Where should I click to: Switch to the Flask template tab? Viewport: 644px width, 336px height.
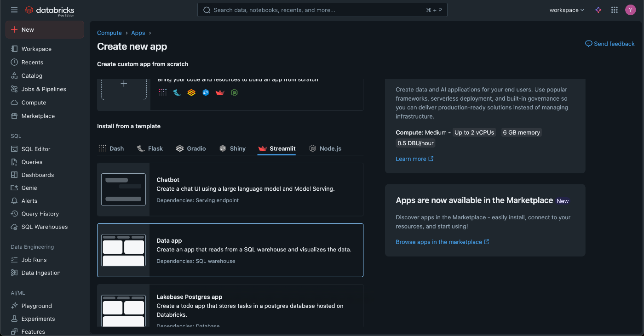coord(150,148)
